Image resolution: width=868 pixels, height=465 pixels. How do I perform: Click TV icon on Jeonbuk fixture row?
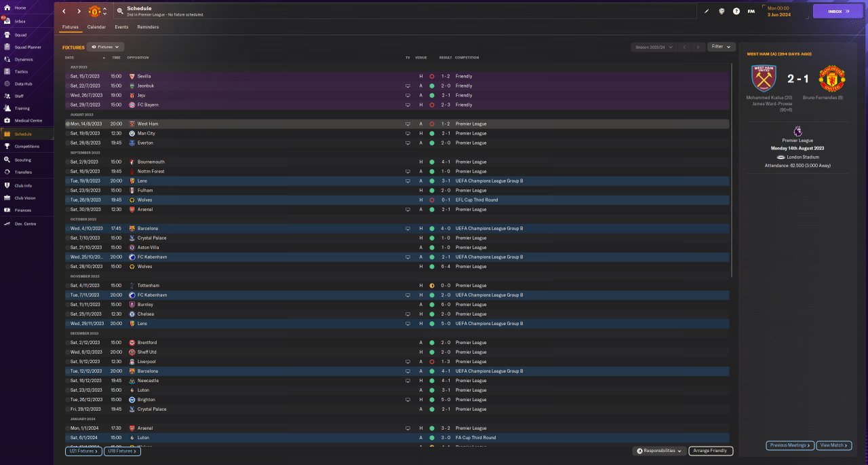(408, 86)
